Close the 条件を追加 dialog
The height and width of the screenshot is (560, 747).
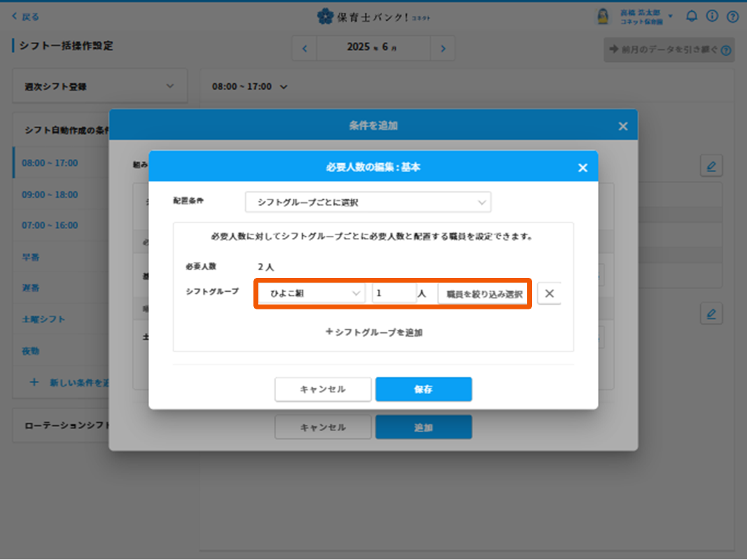pyautogui.click(x=622, y=126)
